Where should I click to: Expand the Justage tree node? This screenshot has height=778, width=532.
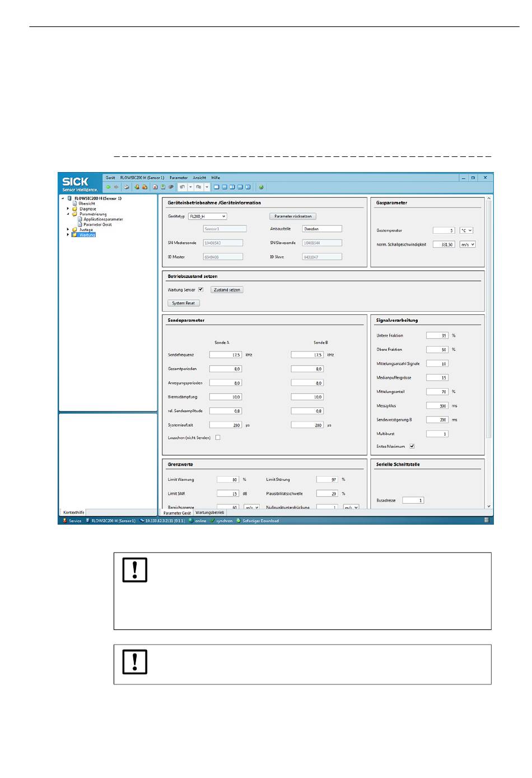(68, 230)
